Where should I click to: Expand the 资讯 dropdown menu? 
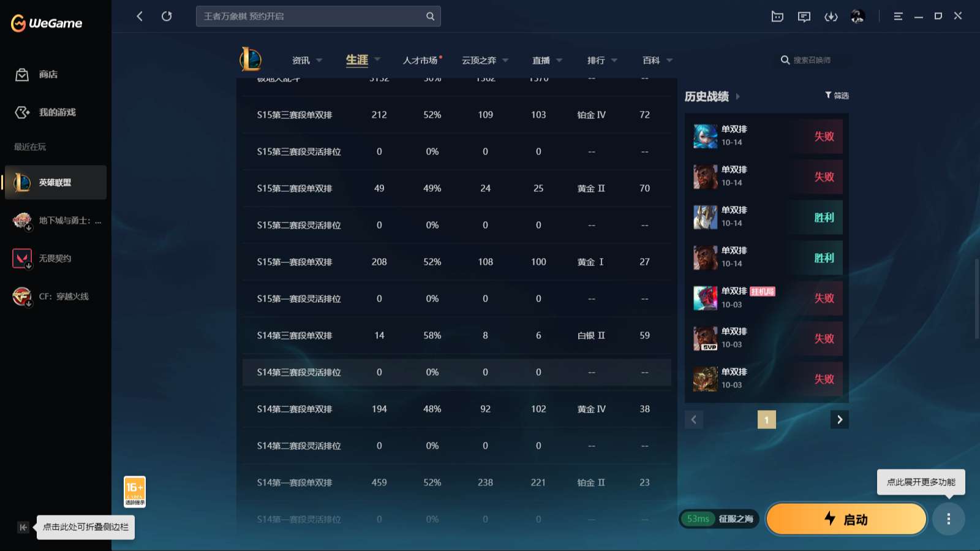click(307, 60)
